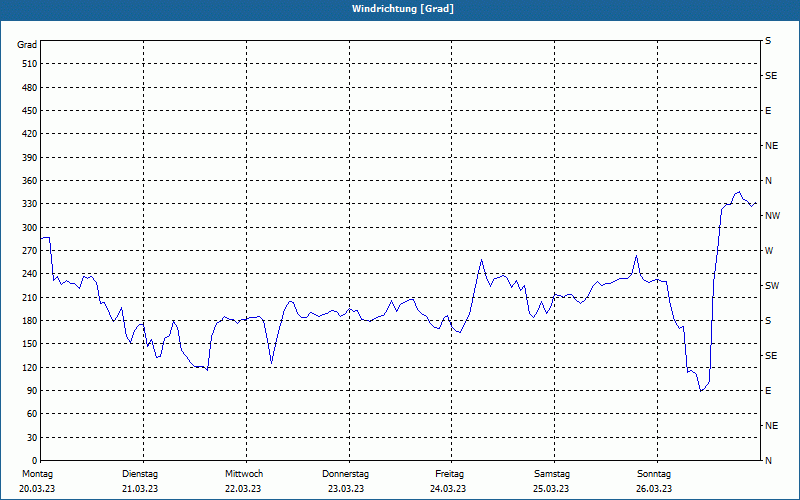Image resolution: width=800 pixels, height=500 pixels.
Task: Select the 480 value on the left axis
Action: coord(30,88)
